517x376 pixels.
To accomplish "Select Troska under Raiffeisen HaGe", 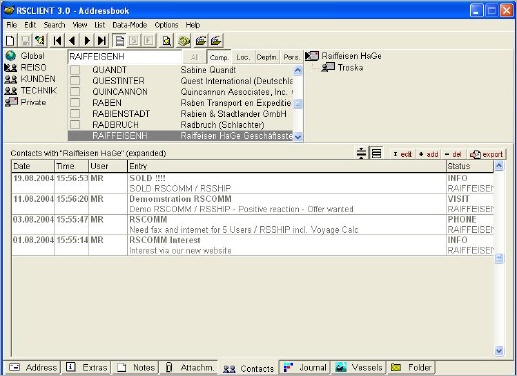I will [x=350, y=68].
